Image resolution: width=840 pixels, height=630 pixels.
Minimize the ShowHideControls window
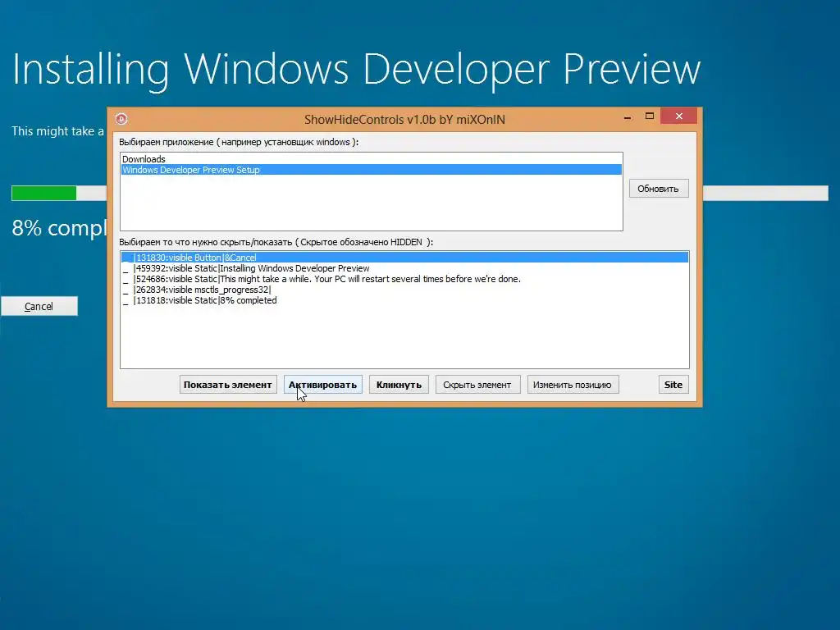(628, 116)
